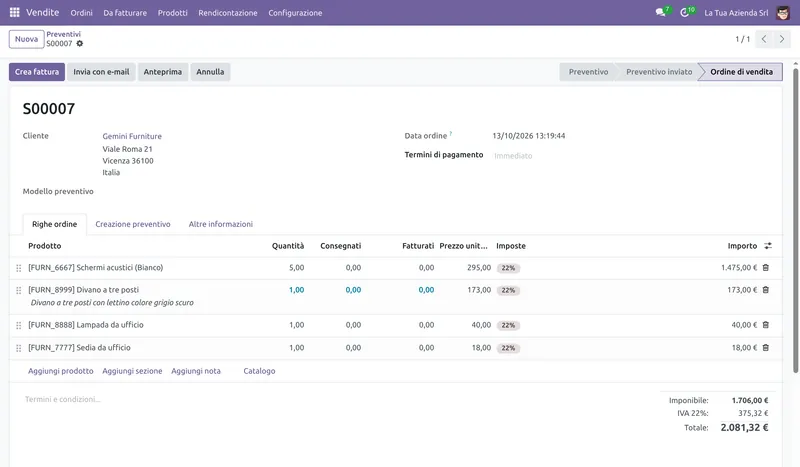Click the help mark next to Data ordine

[451, 134]
